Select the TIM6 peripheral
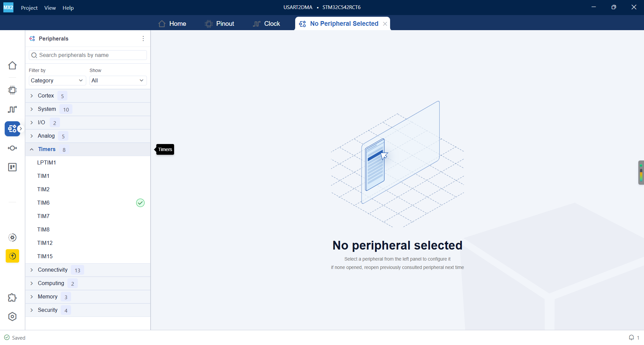The image size is (644, 345). [88, 203]
